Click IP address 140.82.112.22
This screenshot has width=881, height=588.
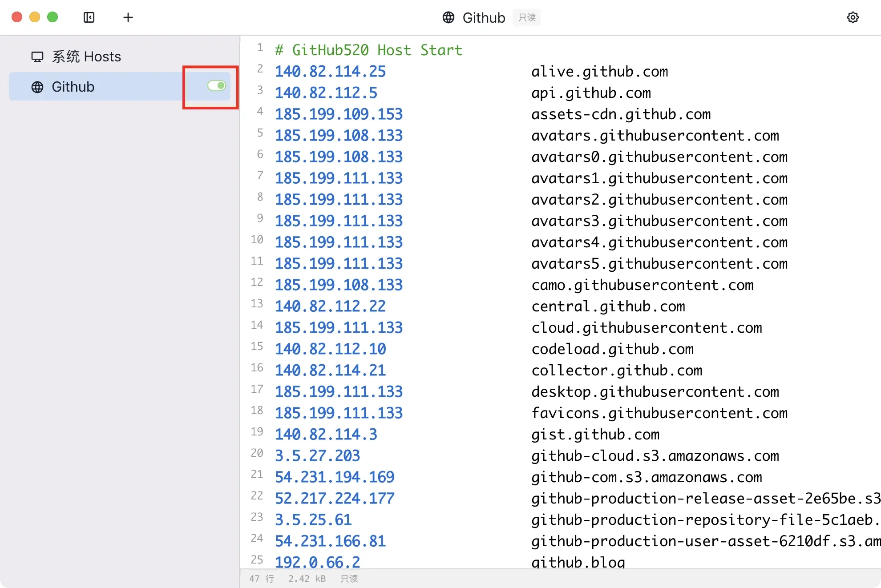click(330, 306)
